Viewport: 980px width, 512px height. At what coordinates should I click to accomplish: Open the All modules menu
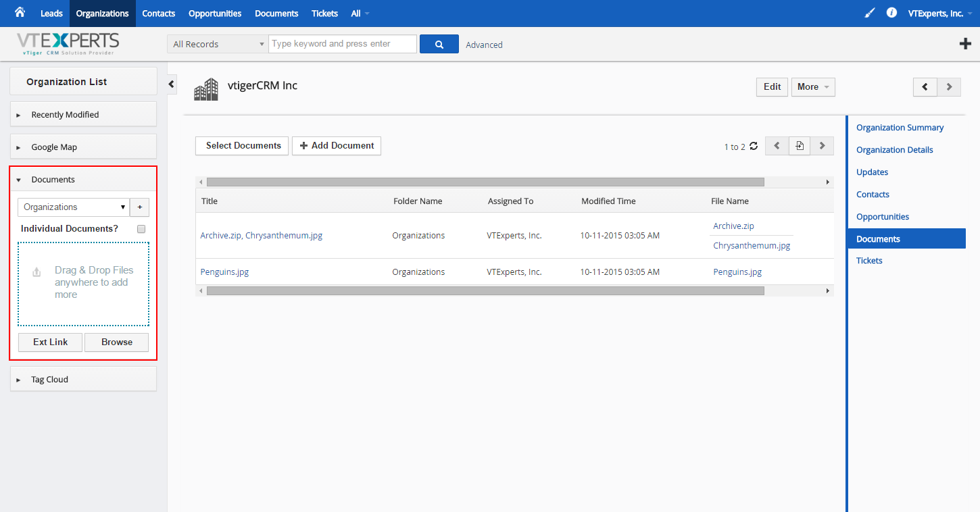[x=360, y=14]
